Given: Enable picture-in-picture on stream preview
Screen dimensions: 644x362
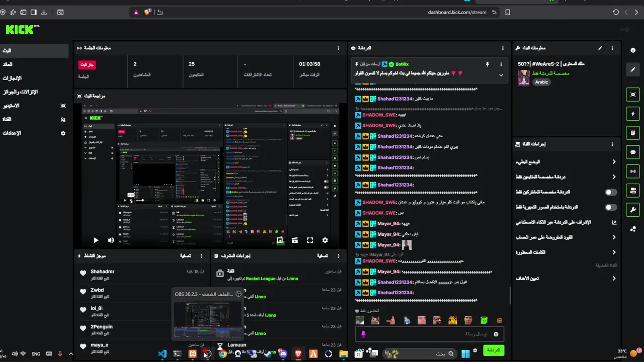Looking at the screenshot, I should (x=280, y=241).
